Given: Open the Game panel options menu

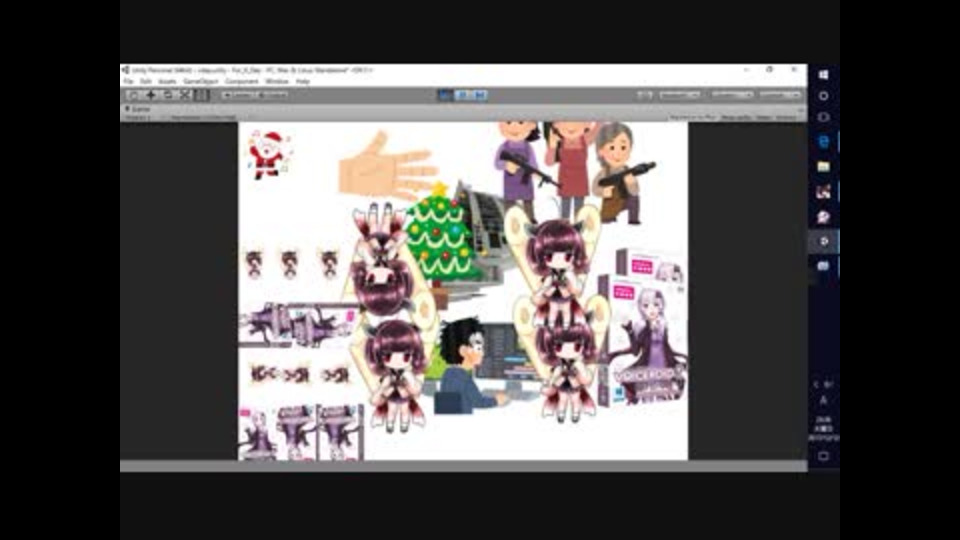Looking at the screenshot, I should pos(801,109).
